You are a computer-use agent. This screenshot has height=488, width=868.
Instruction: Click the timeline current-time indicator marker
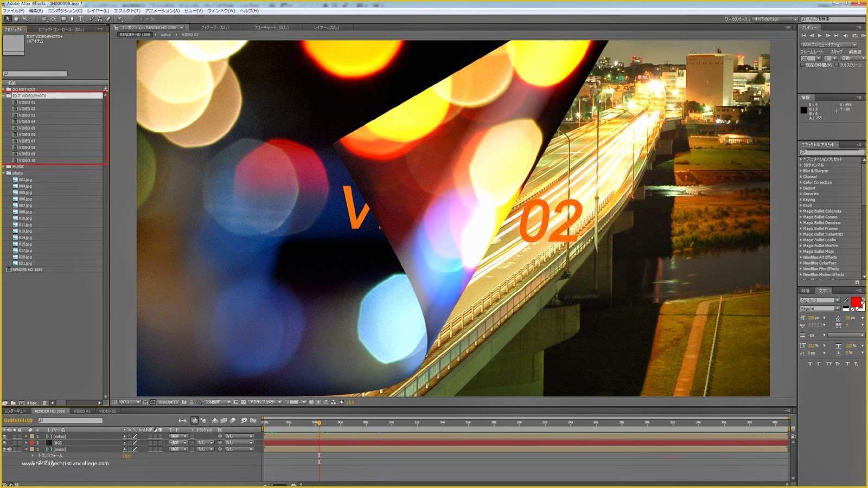coord(319,422)
